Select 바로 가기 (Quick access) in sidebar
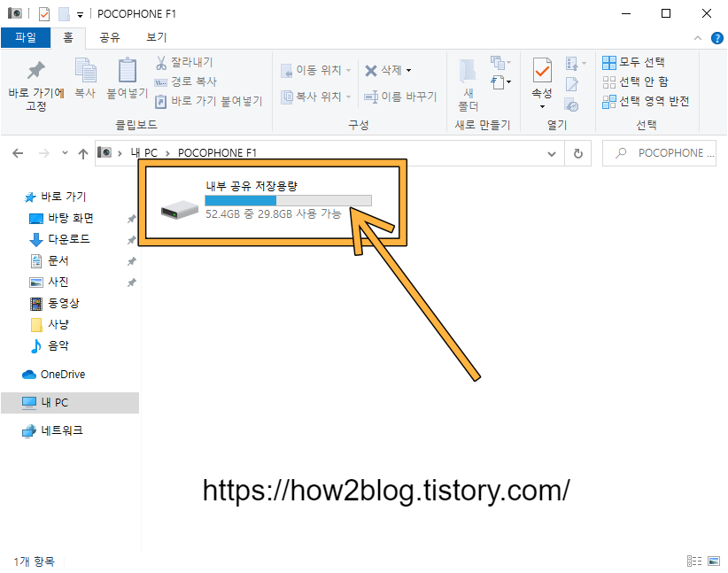Screen dimensions: 728x573 [56, 197]
